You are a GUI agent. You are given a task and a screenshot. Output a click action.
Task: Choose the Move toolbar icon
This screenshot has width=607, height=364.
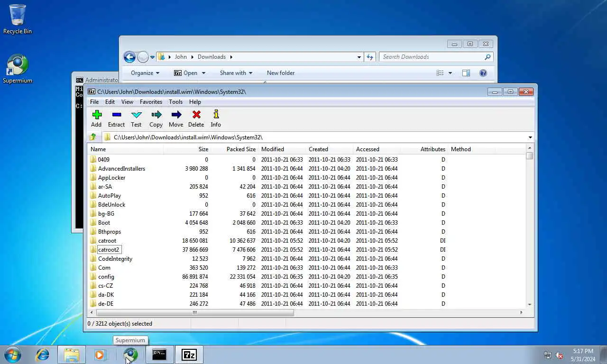[x=176, y=115]
